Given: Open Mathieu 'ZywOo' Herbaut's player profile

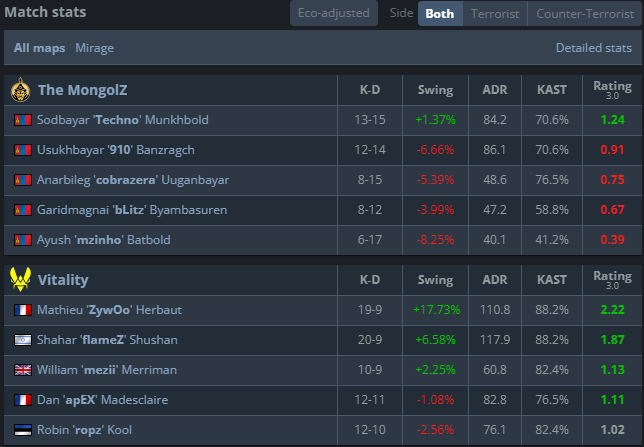Looking at the screenshot, I should [x=109, y=310].
